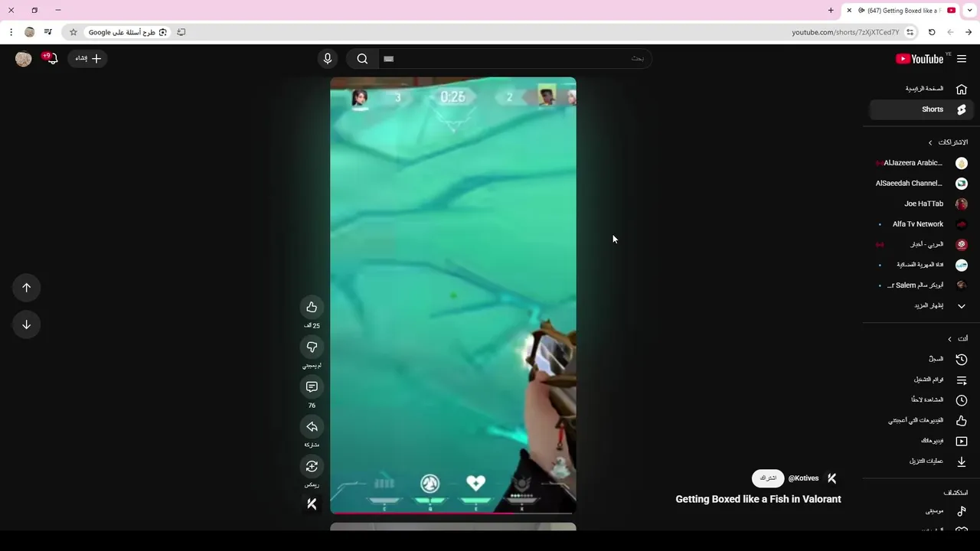980x551 pixels.
Task: Reload the page
Action: coord(932,32)
